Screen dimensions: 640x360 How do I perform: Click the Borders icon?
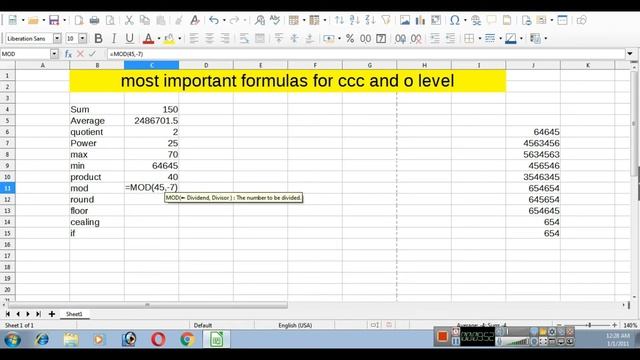[x=469, y=38]
